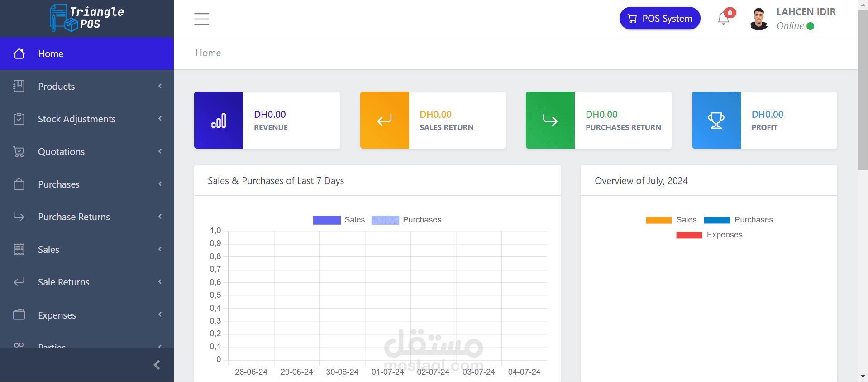Viewport: 868px width, 382px height.
Task: Toggle Purchases legend in 7 days chart
Action: (x=406, y=220)
